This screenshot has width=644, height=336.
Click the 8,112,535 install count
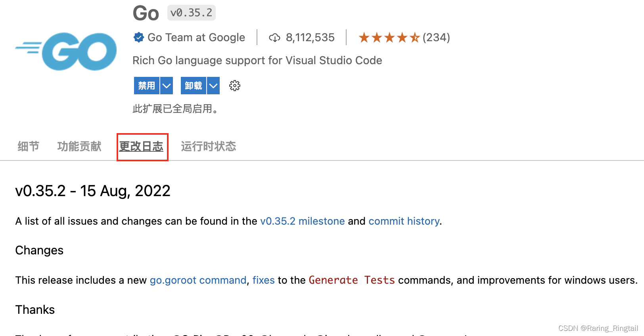coord(310,38)
